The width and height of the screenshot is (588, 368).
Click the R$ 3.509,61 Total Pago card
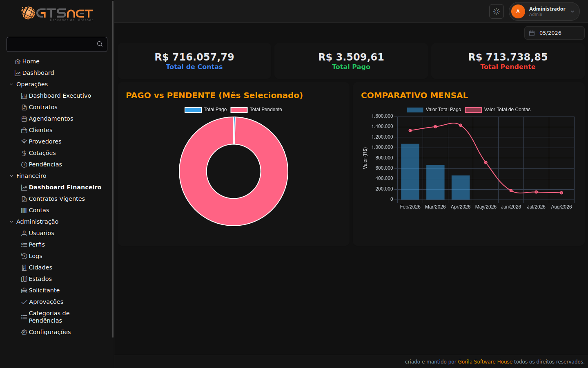(x=351, y=61)
